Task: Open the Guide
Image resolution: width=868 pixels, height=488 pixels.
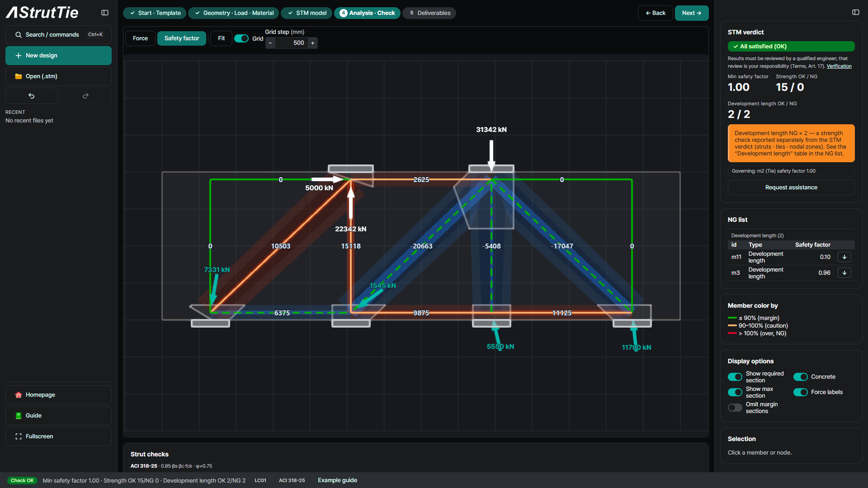Action: [x=58, y=416]
